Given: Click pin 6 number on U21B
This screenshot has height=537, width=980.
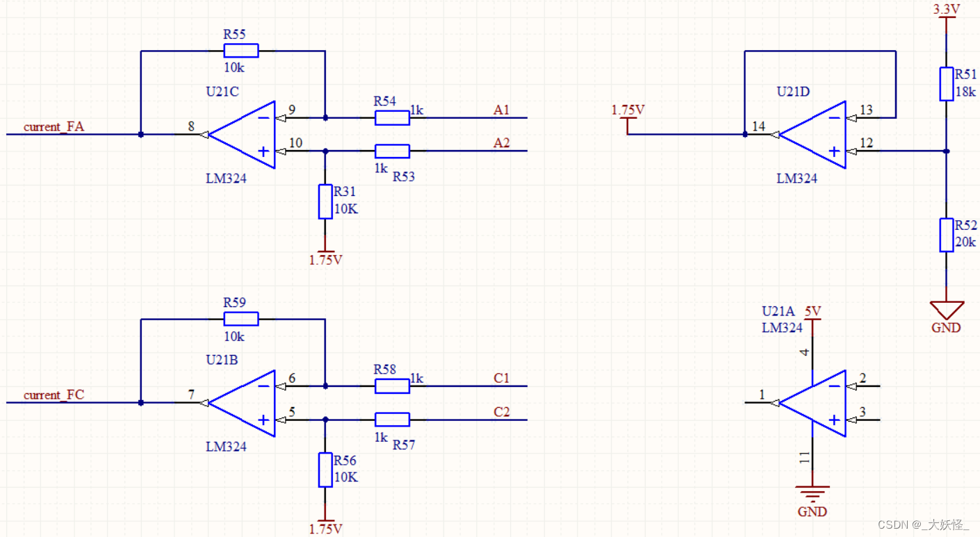Looking at the screenshot, I should [291, 378].
